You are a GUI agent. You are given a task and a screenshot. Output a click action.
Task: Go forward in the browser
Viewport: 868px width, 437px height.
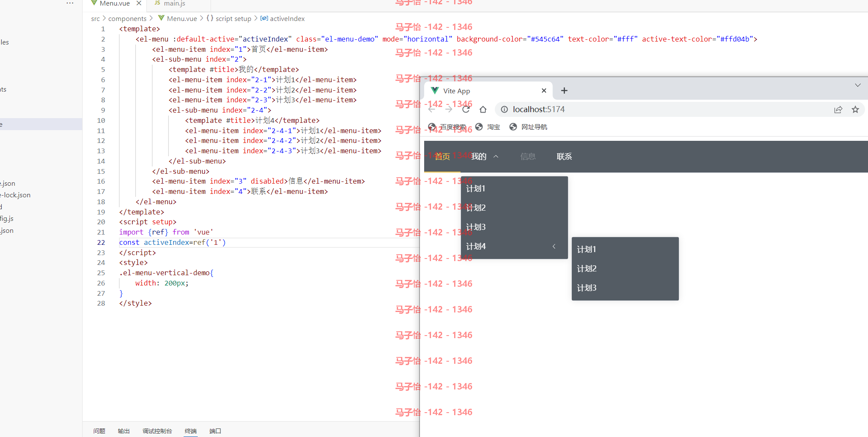point(449,110)
